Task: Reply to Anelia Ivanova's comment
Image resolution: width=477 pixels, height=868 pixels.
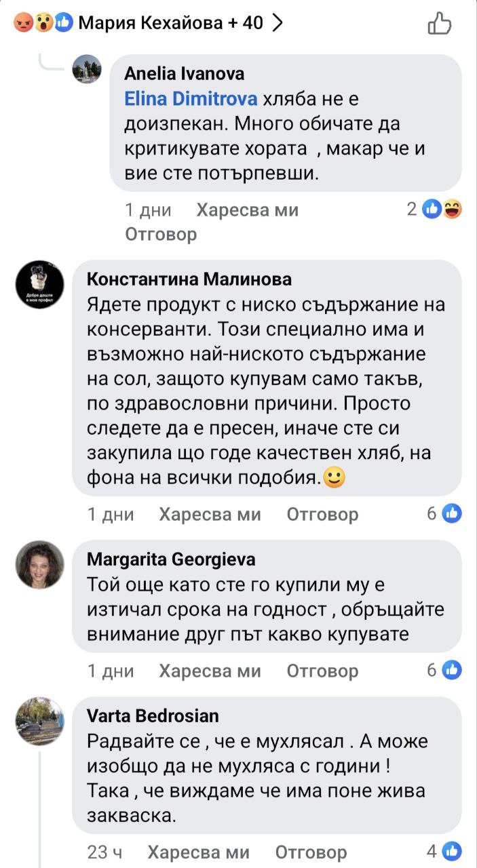Action: [x=161, y=234]
